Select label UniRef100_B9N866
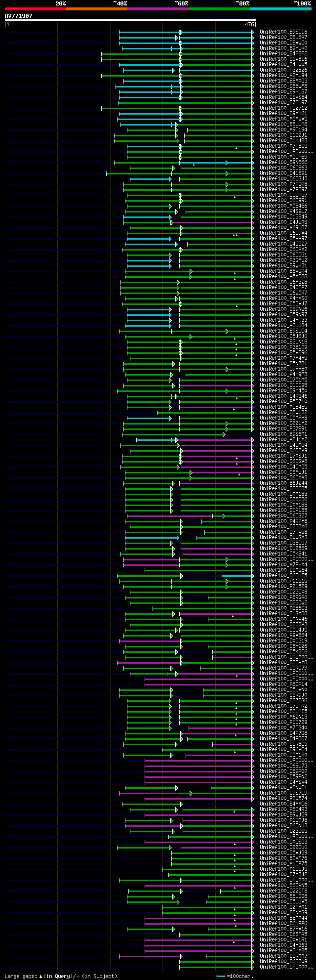Screen dimensions: 316x980 pyautogui.click(x=283, y=162)
